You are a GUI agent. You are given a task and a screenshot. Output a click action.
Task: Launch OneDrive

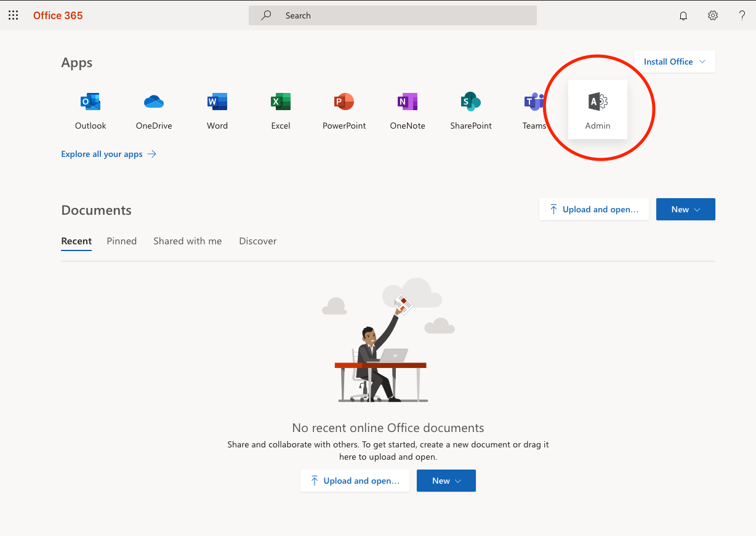[153, 111]
